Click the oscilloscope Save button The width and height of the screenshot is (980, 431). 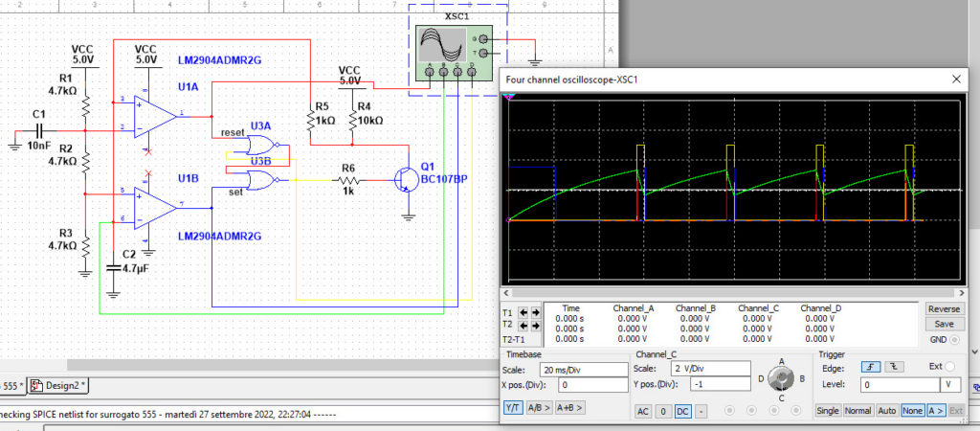point(944,325)
